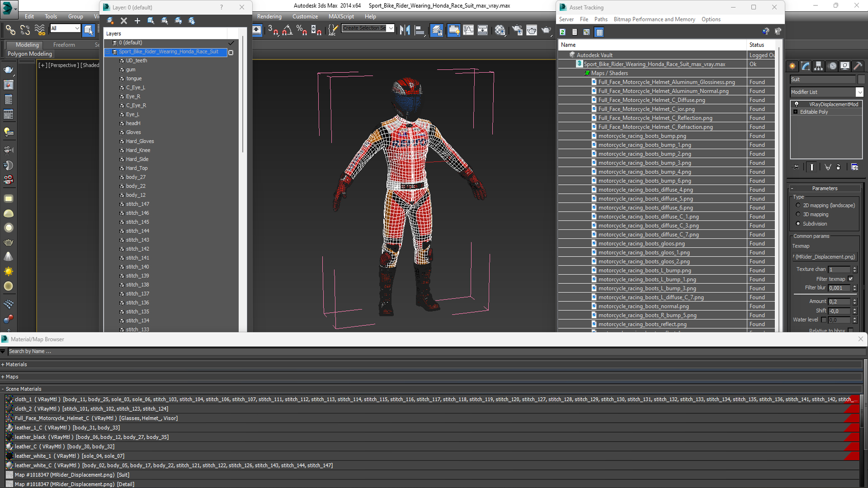Open Asset Tracking Paths menu
The width and height of the screenshot is (868, 488).
coord(601,19)
